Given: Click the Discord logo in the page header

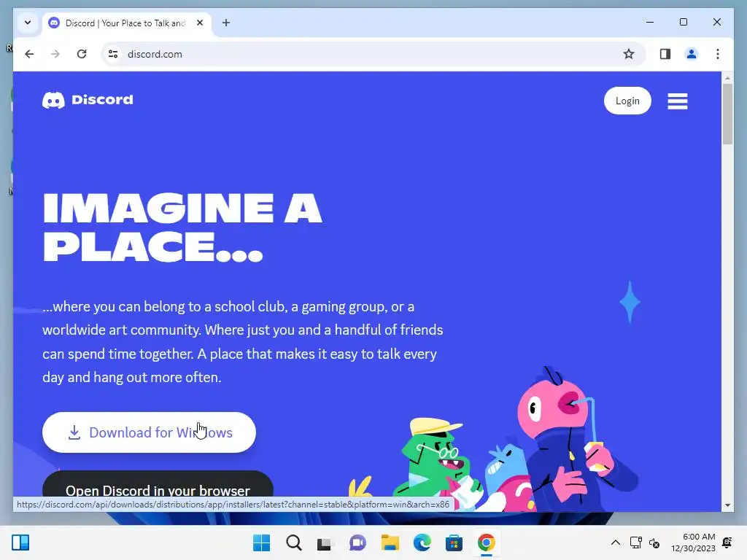Looking at the screenshot, I should coord(88,100).
